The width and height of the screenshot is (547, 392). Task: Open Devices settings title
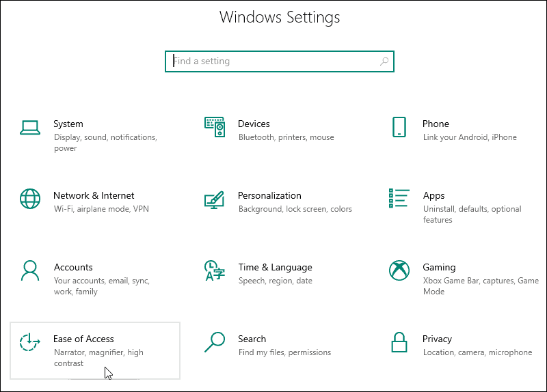click(254, 124)
